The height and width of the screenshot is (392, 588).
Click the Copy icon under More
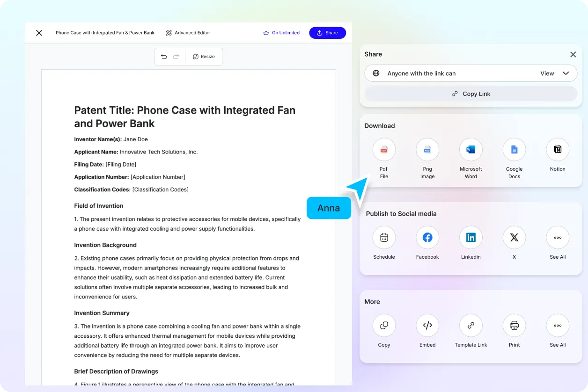(384, 326)
